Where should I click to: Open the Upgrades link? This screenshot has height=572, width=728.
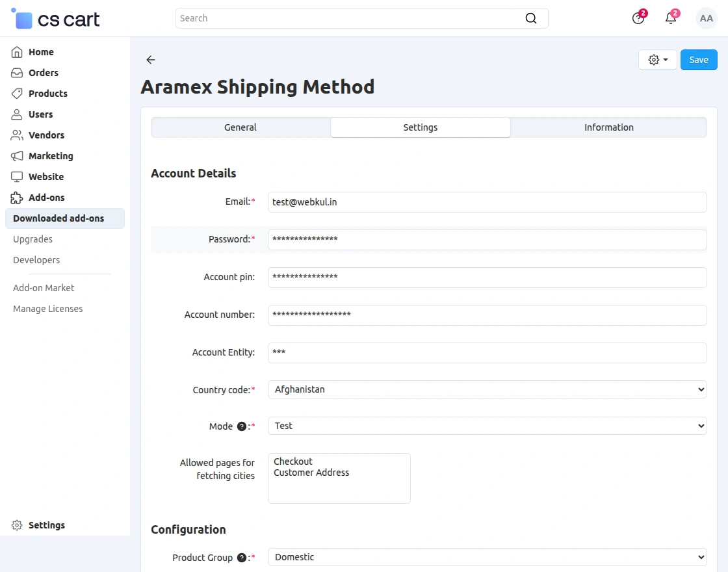(x=33, y=239)
